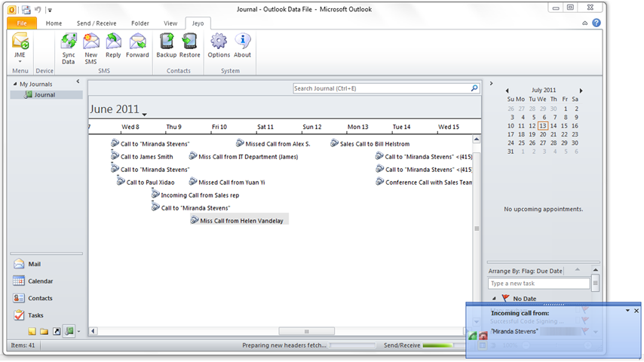644x362 pixels.
Task: Select Miss Call from Helen Vandelay entry
Action: [x=241, y=221]
